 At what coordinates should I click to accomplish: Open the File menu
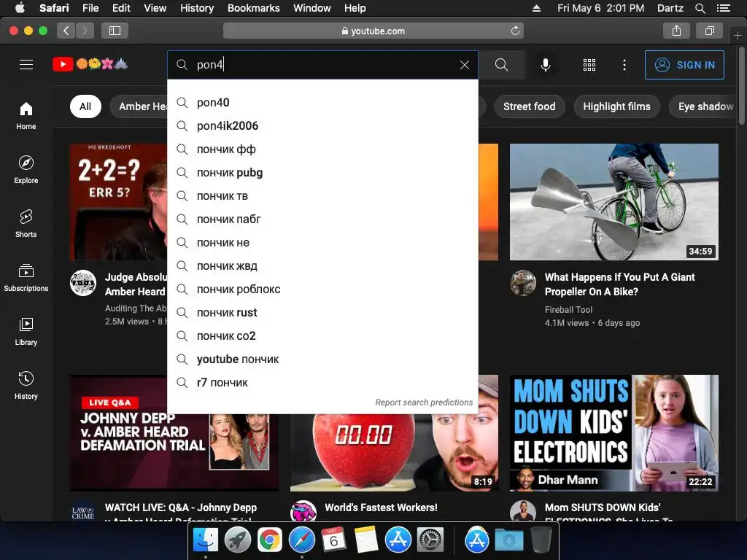[90, 8]
